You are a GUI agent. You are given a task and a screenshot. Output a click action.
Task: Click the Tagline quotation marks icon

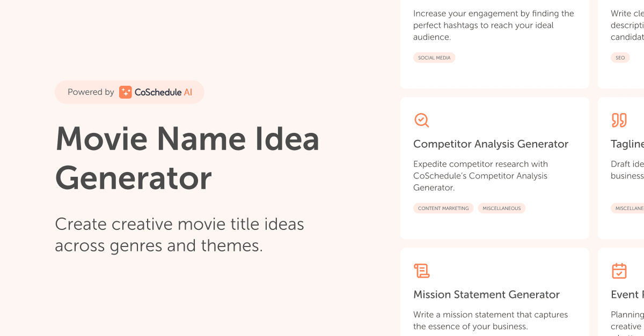pyautogui.click(x=619, y=120)
